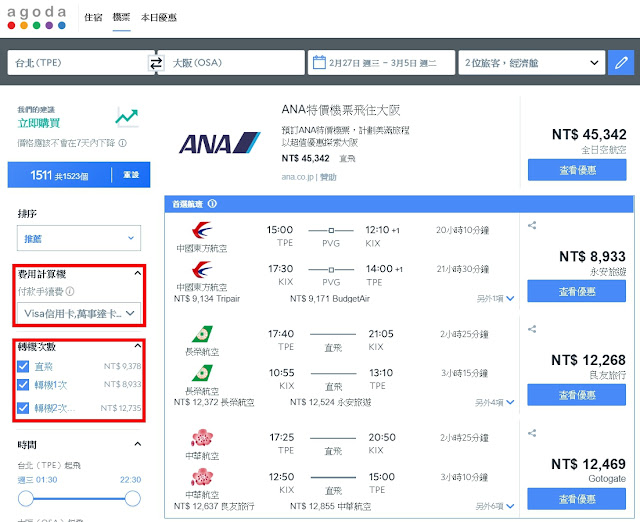The width and height of the screenshot is (640, 522).
Task: Click the 立即購買 recommendation text
Action: tap(39, 123)
